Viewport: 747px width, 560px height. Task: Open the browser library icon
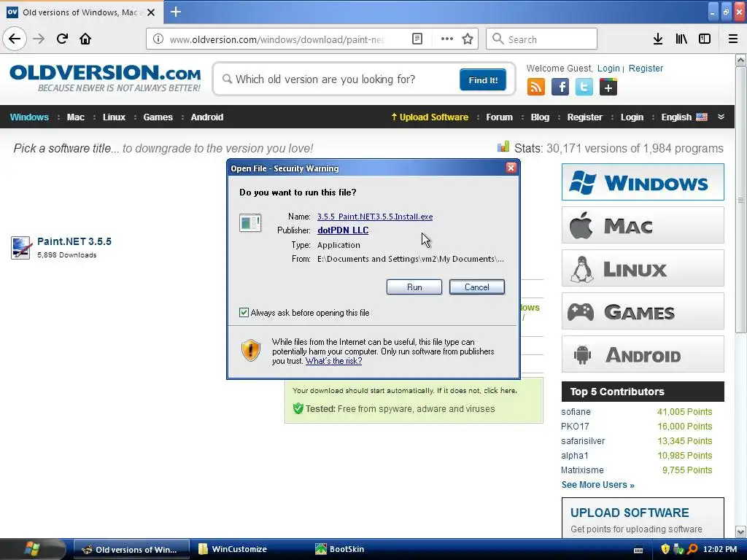tap(681, 39)
